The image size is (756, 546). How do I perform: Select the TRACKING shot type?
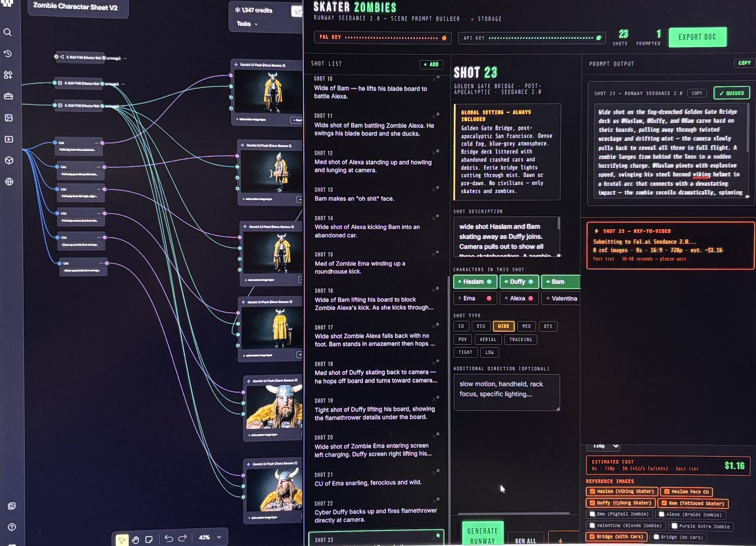pyautogui.click(x=521, y=339)
